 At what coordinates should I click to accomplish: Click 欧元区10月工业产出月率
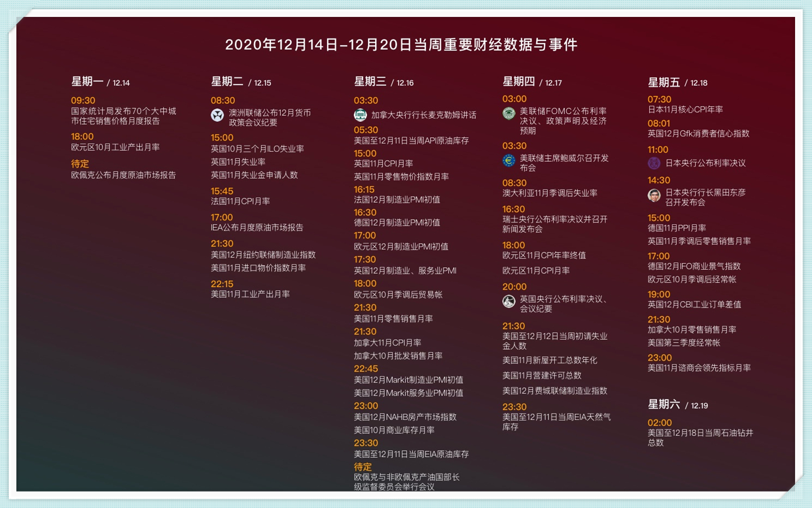tap(115, 147)
